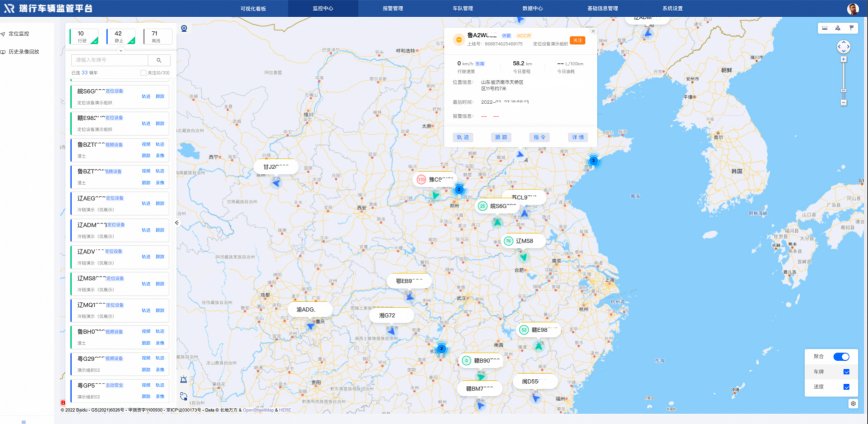868x424 pixels.
Task: Collapse the status cards using the small arrow
Action: pyautogui.click(x=121, y=50)
